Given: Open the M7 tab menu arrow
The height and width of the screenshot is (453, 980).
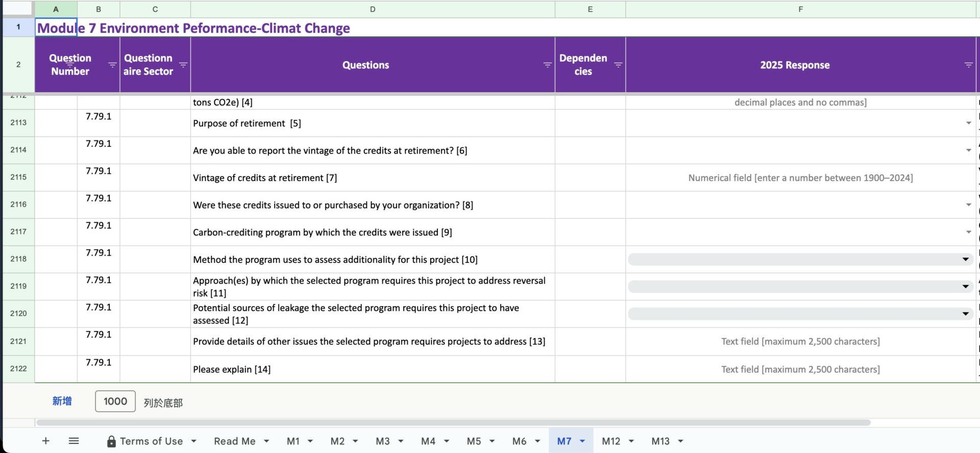Looking at the screenshot, I should pyautogui.click(x=582, y=441).
